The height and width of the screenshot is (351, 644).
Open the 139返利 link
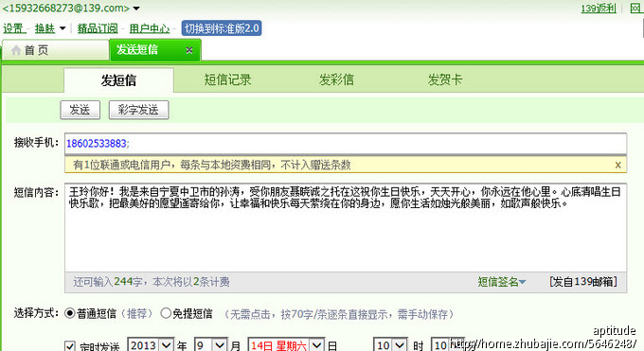click(x=599, y=9)
